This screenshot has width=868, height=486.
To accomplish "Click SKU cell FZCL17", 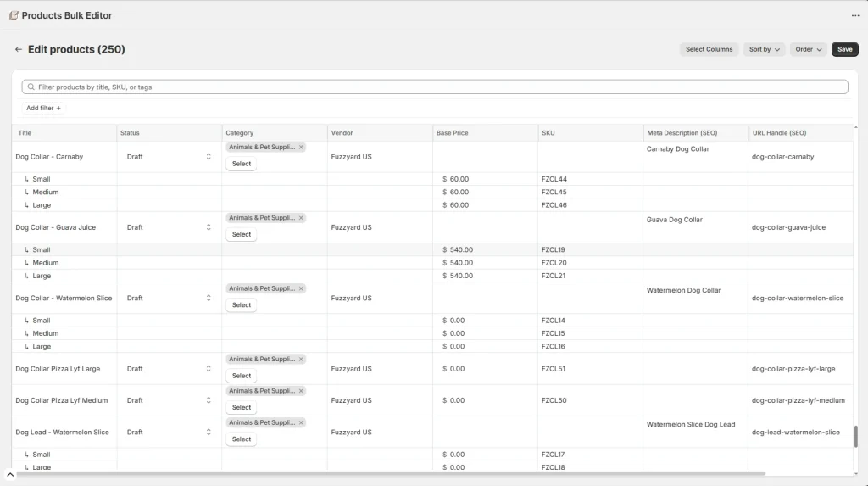I will (x=591, y=455).
